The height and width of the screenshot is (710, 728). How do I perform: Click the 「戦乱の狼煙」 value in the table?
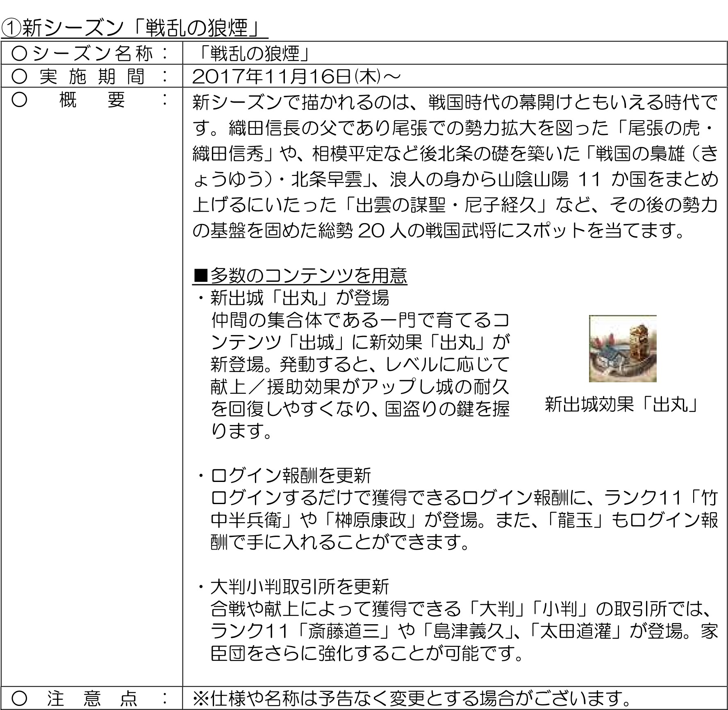pyautogui.click(x=253, y=53)
